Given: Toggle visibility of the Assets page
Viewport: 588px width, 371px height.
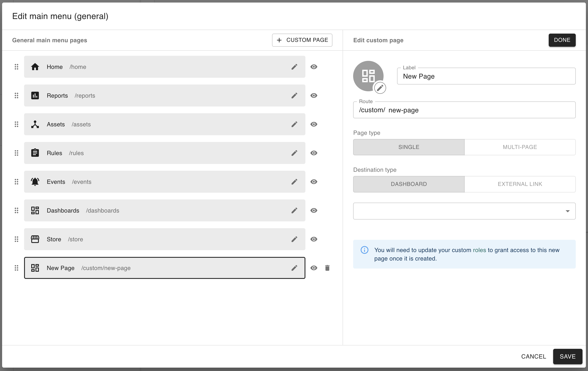Looking at the screenshot, I should (x=314, y=124).
